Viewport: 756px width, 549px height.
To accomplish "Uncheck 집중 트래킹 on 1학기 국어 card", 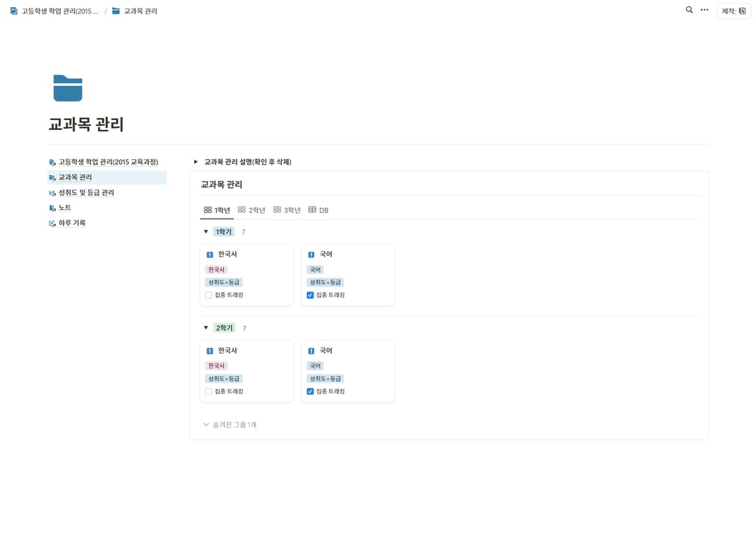I will 310,295.
